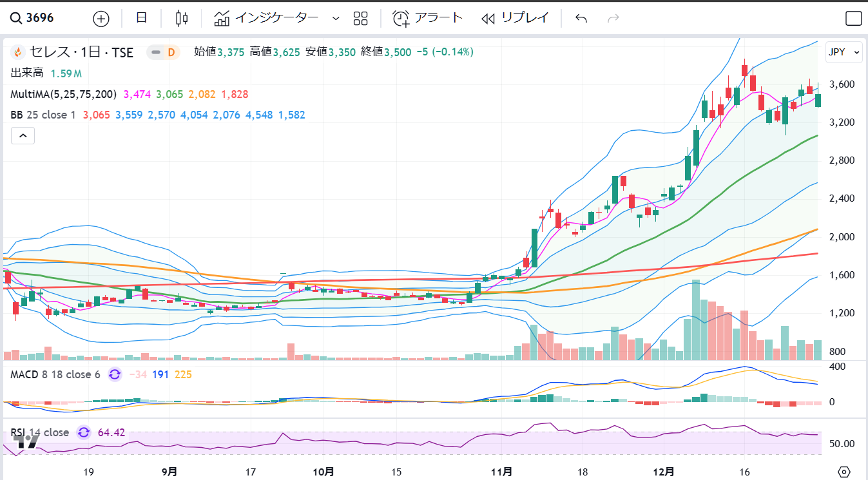Click the 12月 date axis label
The height and width of the screenshot is (480, 868).
(x=663, y=472)
